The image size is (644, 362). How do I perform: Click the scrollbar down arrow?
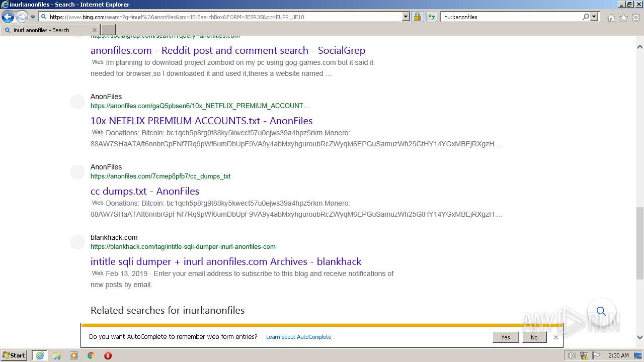640,338
